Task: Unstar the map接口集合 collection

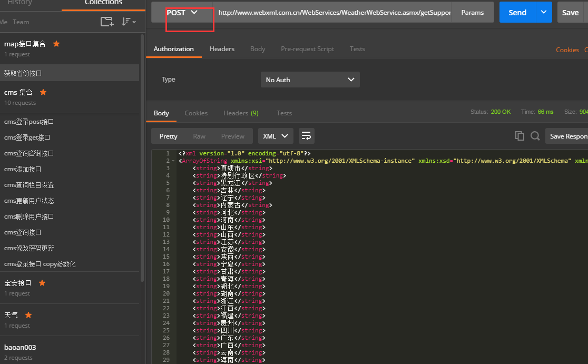Action: 56,44
